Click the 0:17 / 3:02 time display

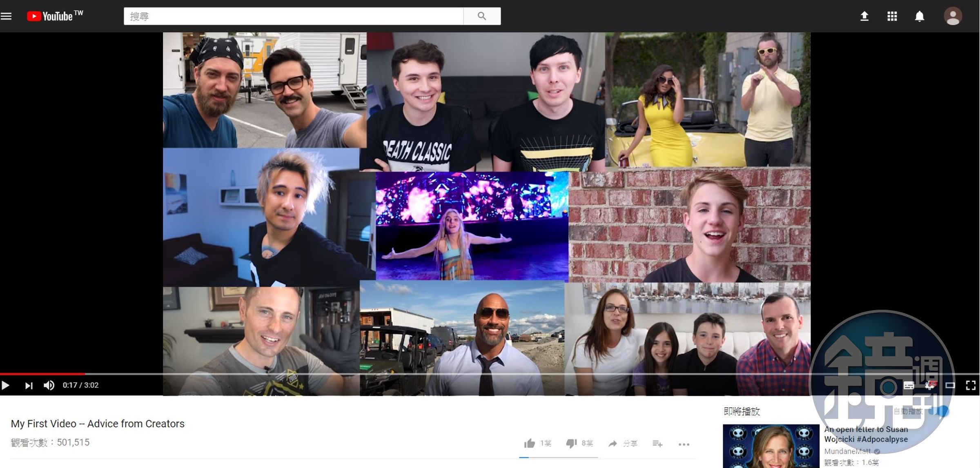80,385
